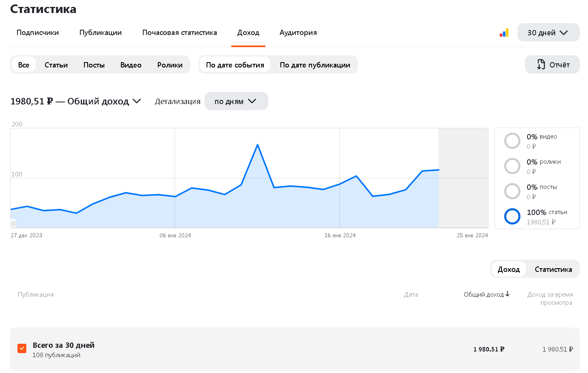Expand the Общий доход metric selector
The height and width of the screenshot is (373, 588).
coord(137,101)
